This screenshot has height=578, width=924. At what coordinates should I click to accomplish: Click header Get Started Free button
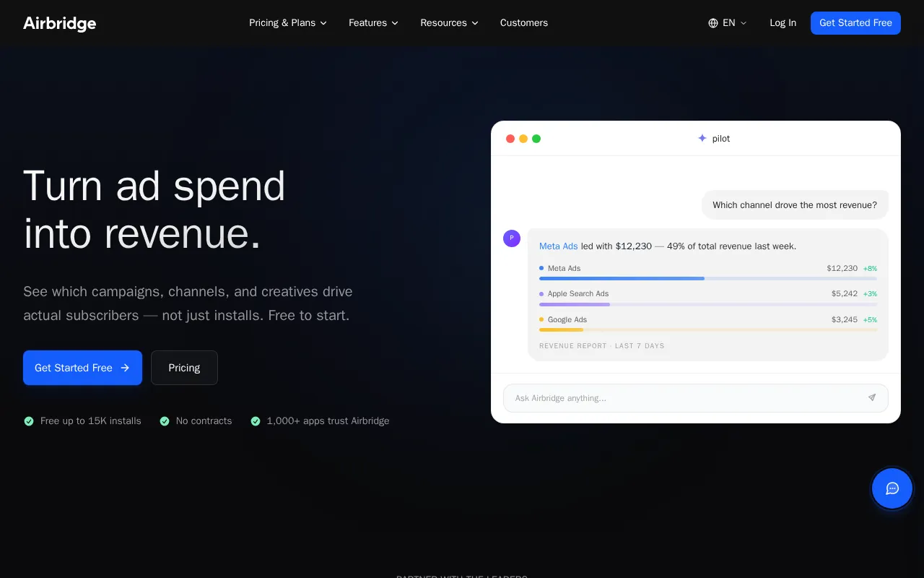(x=855, y=23)
